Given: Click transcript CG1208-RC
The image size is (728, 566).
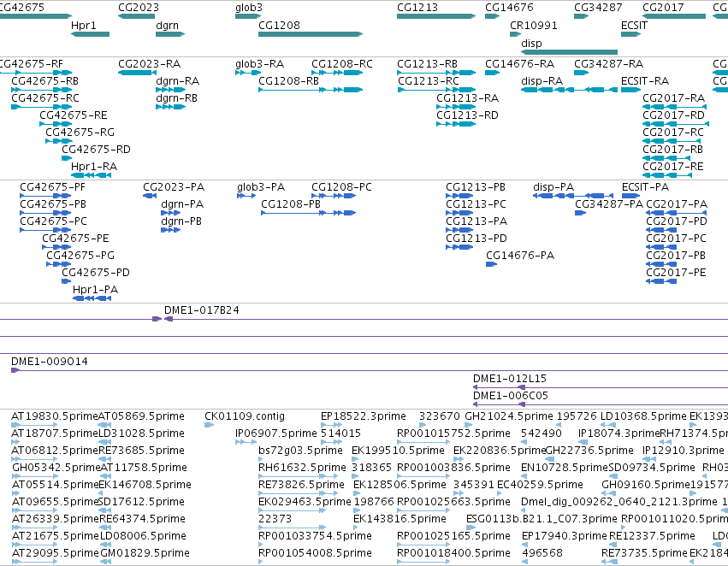Looking at the screenshot, I should pyautogui.click(x=341, y=64).
